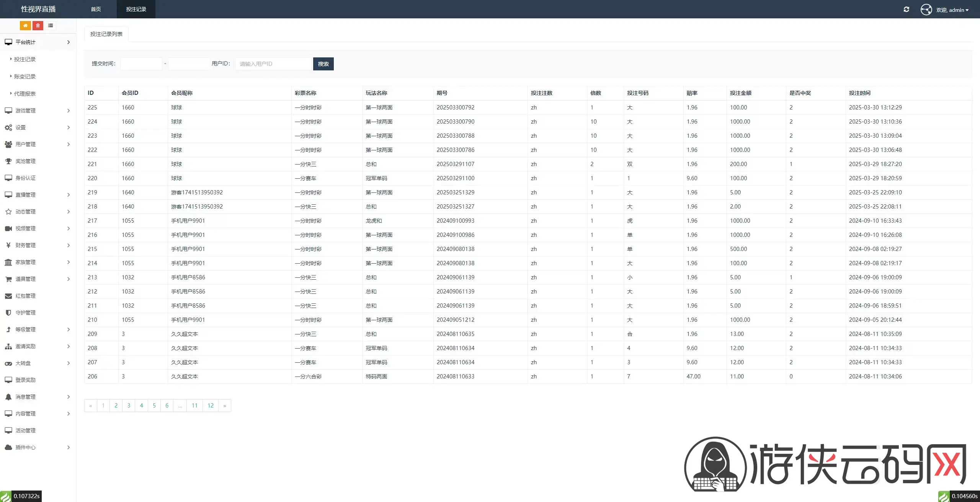This screenshot has width=980, height=502.
Task: Click the orange home icon button
Action: (x=25, y=26)
